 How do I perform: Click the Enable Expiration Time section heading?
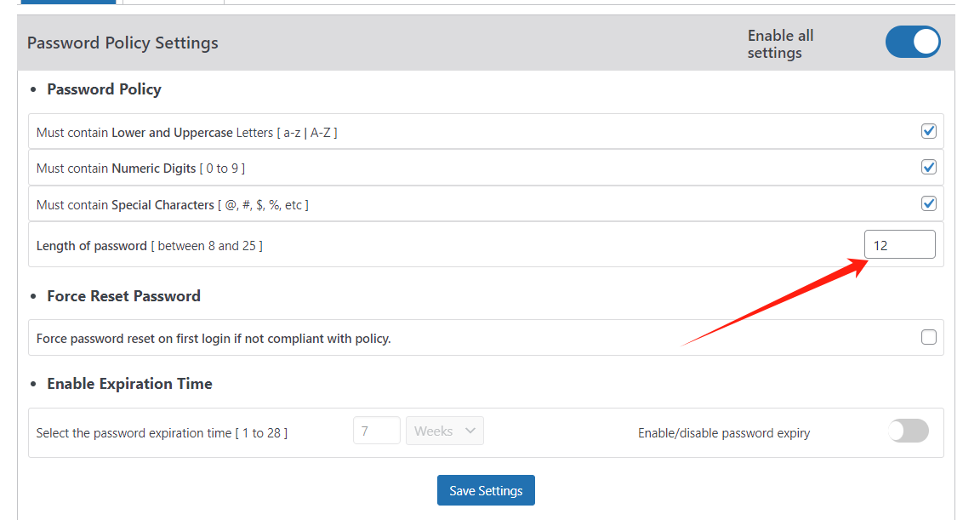[129, 383]
